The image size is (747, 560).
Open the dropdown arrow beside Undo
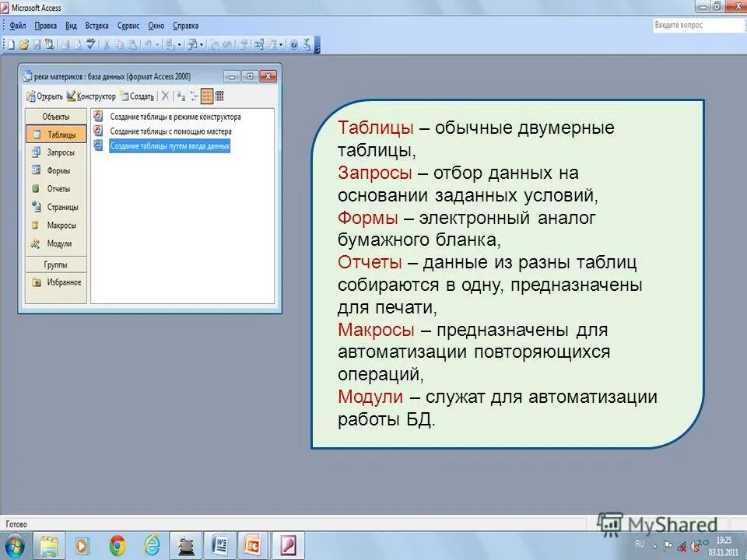point(157,45)
